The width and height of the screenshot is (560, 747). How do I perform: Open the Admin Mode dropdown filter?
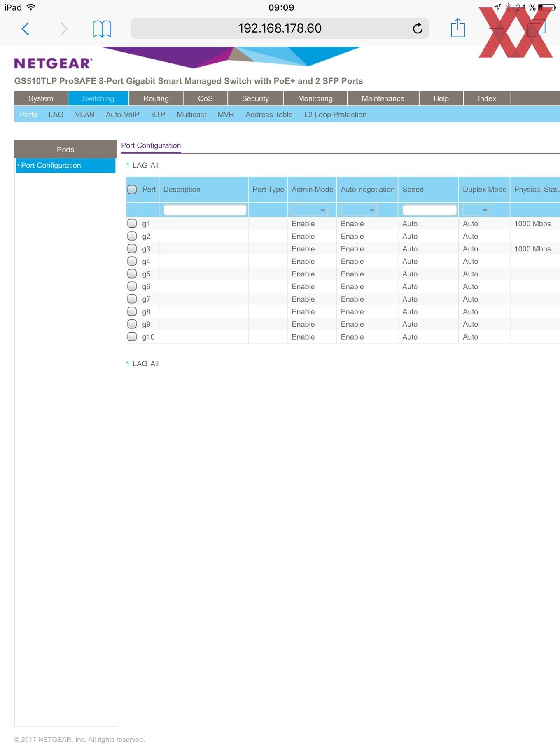click(310, 210)
